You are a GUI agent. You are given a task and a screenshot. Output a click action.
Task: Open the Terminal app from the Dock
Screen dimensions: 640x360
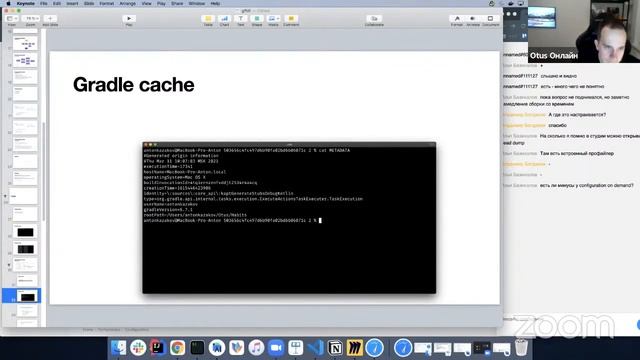197,348
